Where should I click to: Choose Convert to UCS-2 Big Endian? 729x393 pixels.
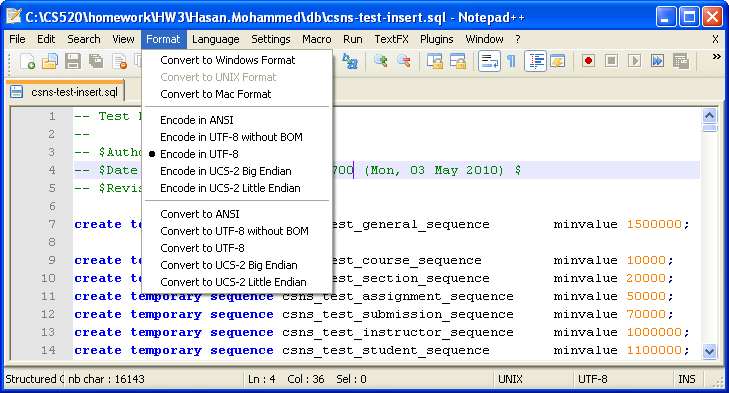pos(237,265)
